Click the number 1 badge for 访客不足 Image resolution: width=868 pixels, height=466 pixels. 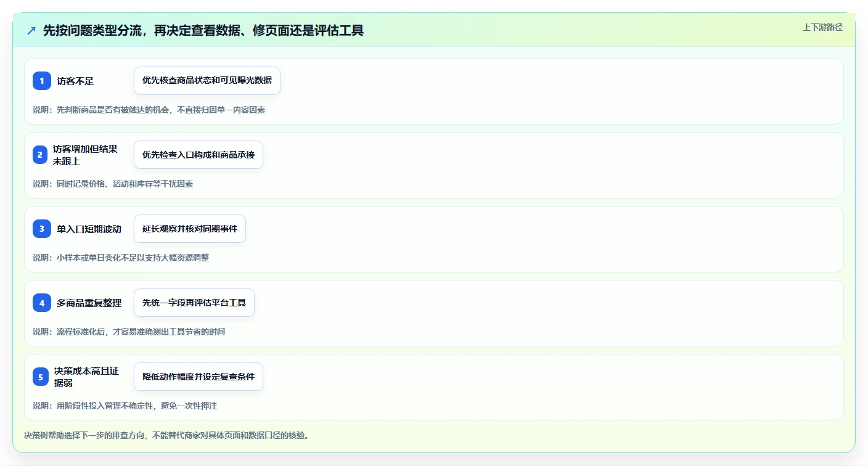click(x=42, y=81)
